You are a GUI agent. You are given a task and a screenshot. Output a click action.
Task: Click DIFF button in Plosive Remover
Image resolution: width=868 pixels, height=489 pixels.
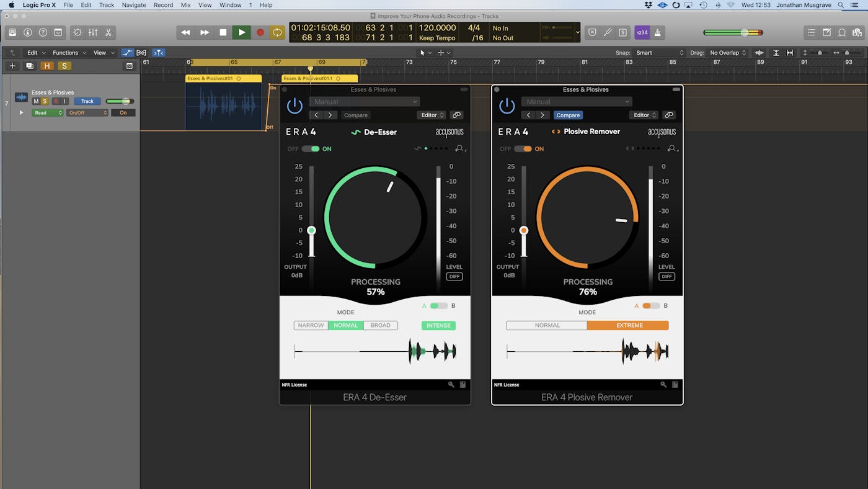coord(666,276)
